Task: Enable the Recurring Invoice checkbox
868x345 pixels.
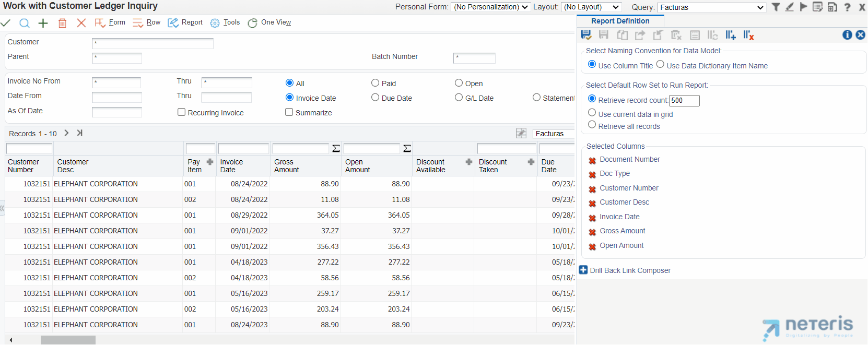Action: pyautogui.click(x=182, y=112)
